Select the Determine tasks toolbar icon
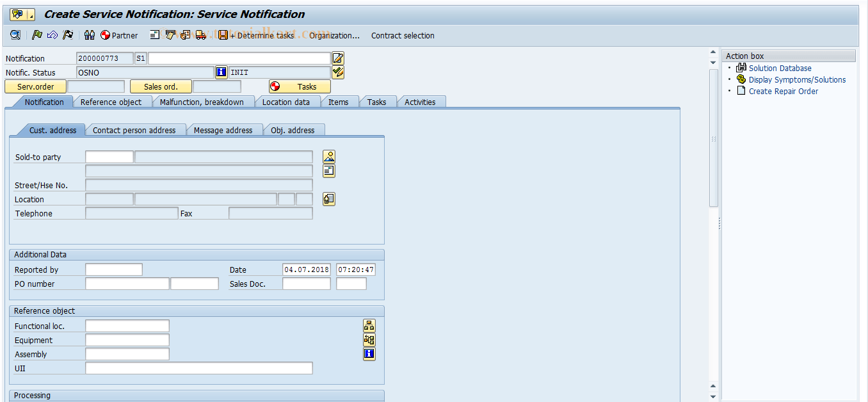The width and height of the screenshot is (868, 402). click(x=268, y=35)
